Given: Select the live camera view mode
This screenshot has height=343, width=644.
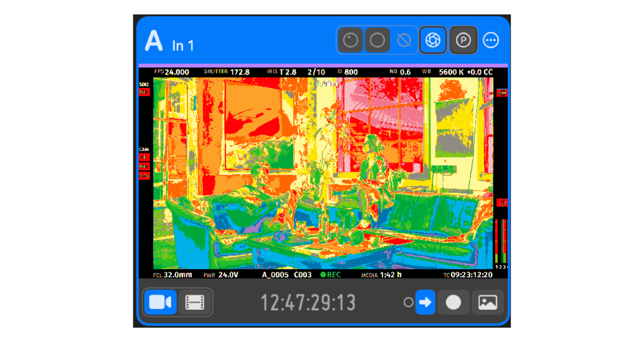Looking at the screenshot, I should click(160, 302).
